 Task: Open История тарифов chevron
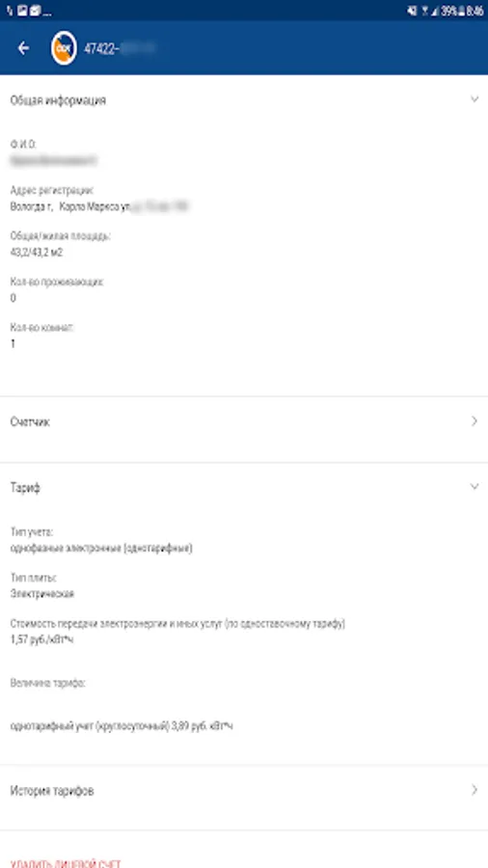click(474, 790)
